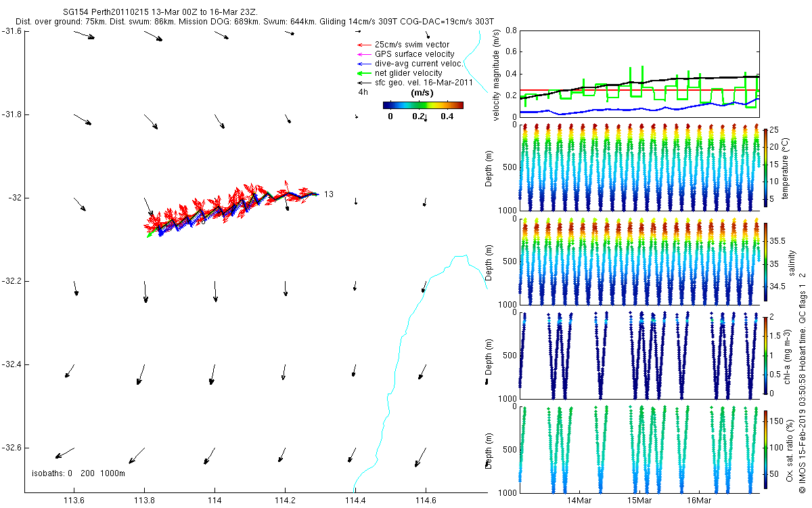The width and height of the screenshot is (812, 508).
Task: Click latitude tick label '-32.6'
Action: (x=11, y=448)
